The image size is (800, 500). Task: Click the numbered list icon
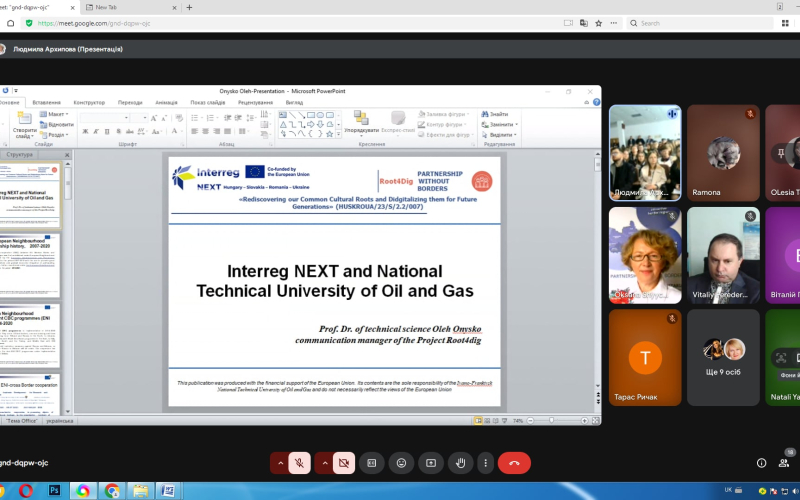pos(211,118)
